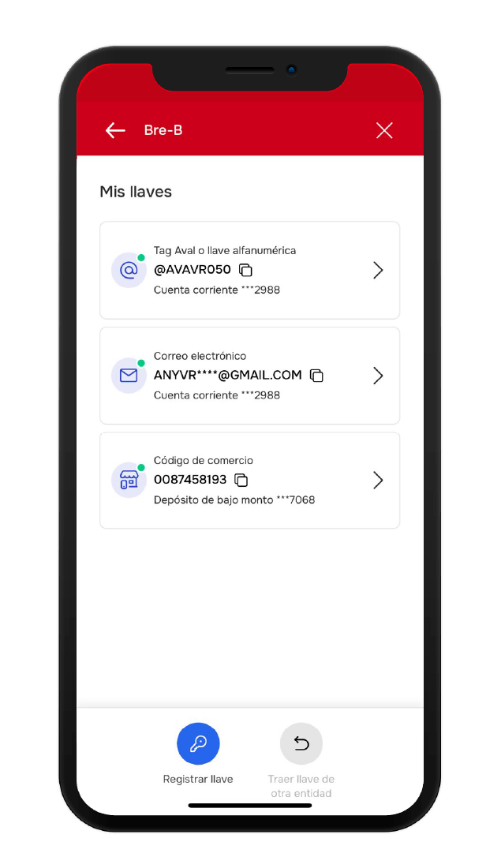The width and height of the screenshot is (501, 868).
Task: Tap the Mis llaves section heading
Action: pos(136,192)
